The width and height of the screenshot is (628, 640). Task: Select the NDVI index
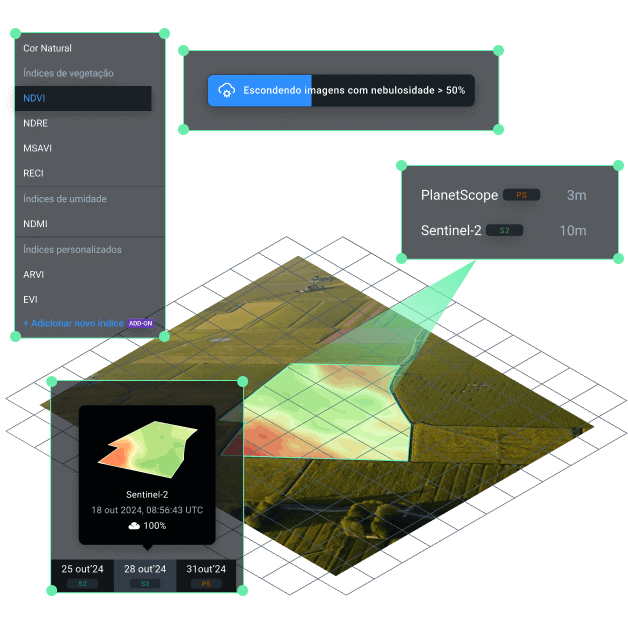pos(83,98)
